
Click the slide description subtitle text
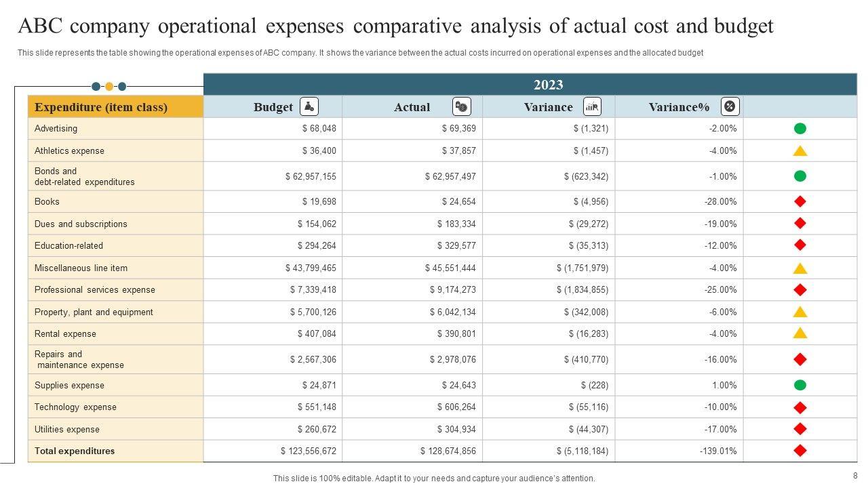(x=360, y=53)
